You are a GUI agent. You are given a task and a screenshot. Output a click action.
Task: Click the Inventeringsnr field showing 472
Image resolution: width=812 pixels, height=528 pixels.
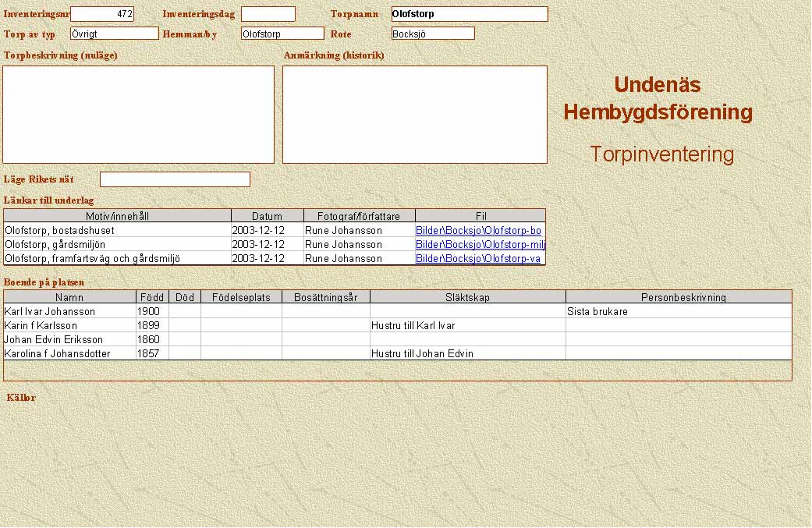pos(102,14)
